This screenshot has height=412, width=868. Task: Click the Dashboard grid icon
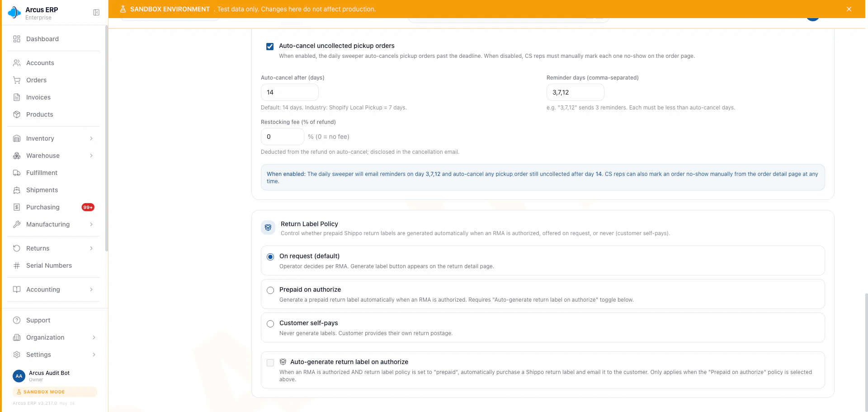[17, 39]
